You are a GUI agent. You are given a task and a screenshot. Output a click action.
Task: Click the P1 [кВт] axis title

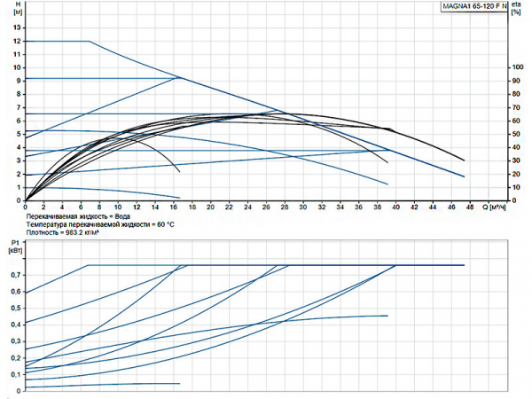tap(13, 246)
